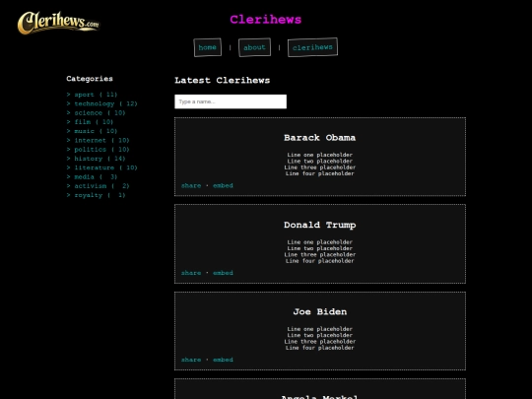Open the magenta Clerihews site title
This screenshot has width=532, height=399.
click(265, 20)
